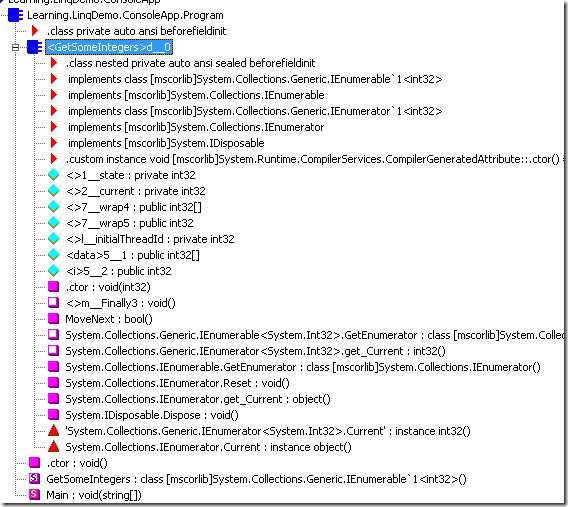Click magenta icon of Program .ctor : void()
The width and height of the screenshot is (568, 507).
pyautogui.click(x=34, y=462)
